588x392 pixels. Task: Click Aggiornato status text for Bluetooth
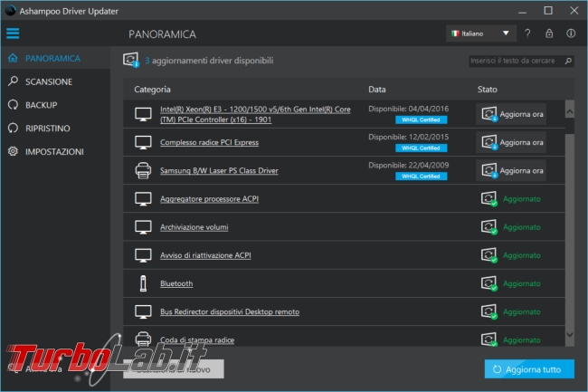522,283
